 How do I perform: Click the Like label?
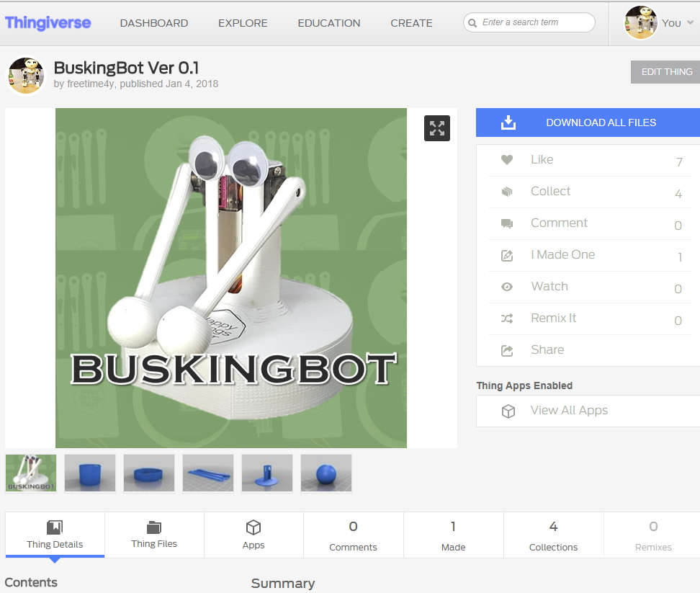pyautogui.click(x=542, y=159)
